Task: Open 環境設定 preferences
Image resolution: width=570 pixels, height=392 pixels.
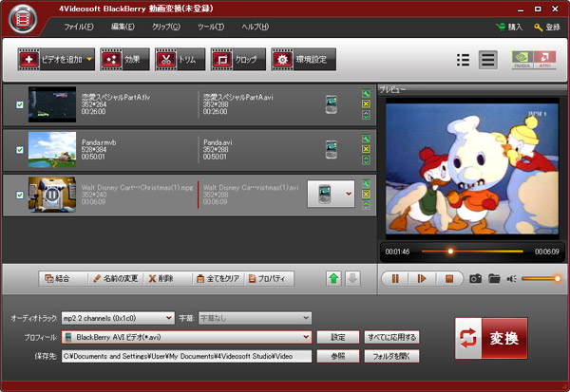Action: pyautogui.click(x=304, y=59)
